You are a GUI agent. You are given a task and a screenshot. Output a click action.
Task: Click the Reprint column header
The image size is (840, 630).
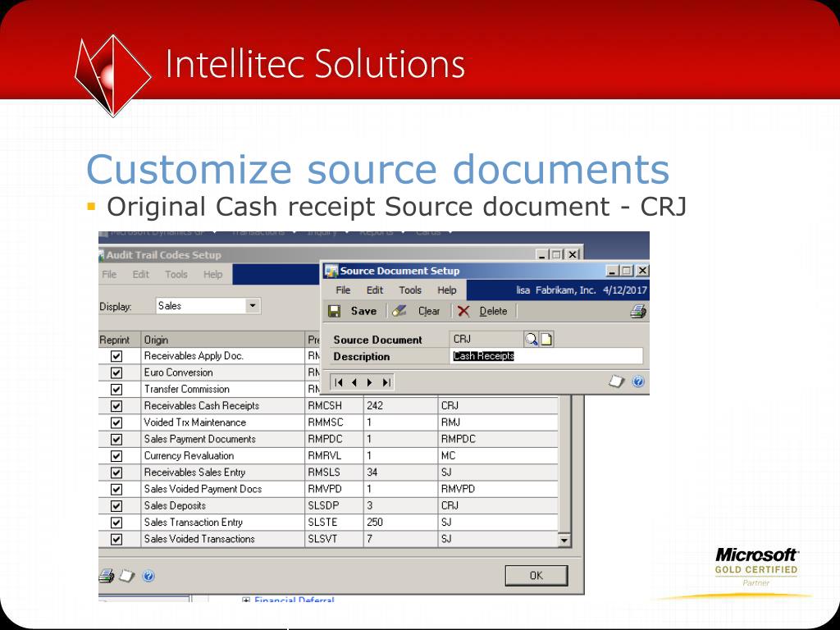120,340
